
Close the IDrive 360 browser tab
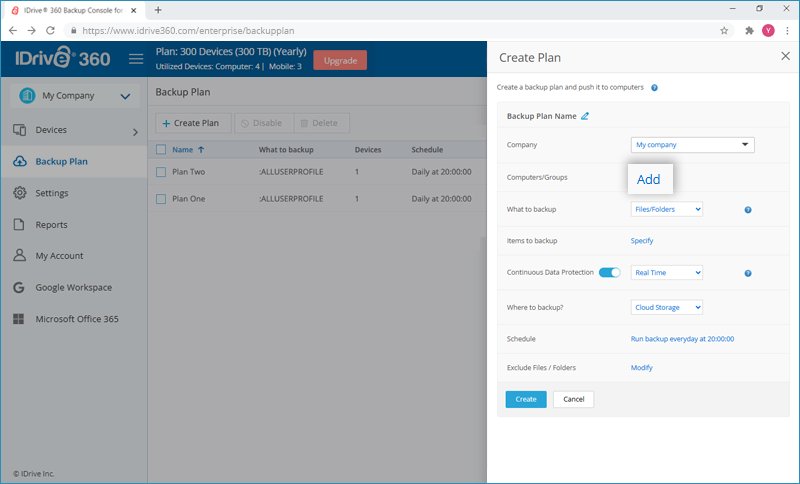(134, 10)
